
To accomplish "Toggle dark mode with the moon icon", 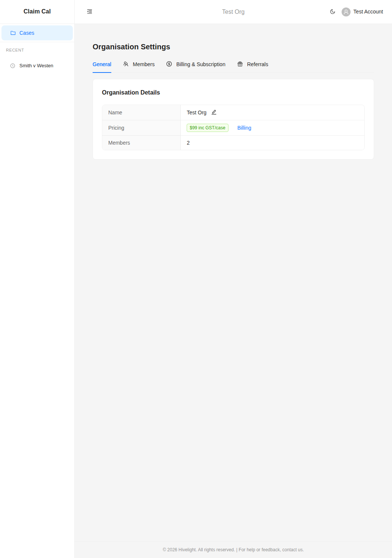I will coord(332,12).
